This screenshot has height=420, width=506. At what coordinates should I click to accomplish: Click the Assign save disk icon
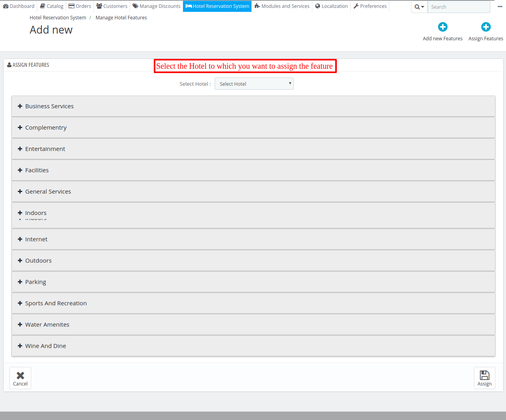(485, 375)
